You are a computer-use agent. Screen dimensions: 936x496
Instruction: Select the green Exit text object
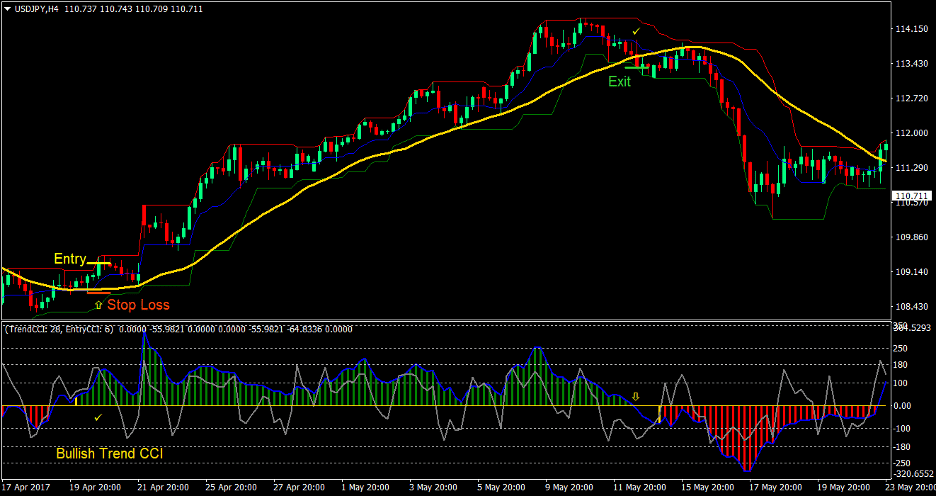[x=620, y=82]
